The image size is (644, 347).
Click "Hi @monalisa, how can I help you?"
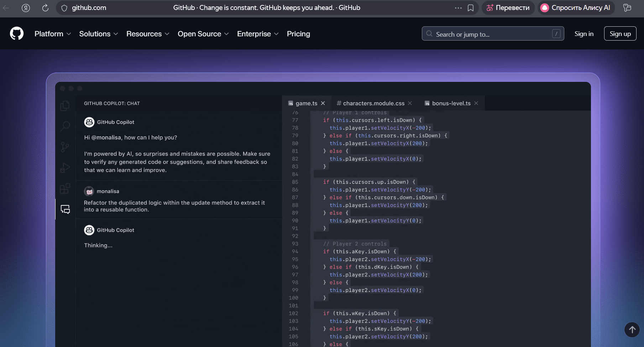(130, 138)
